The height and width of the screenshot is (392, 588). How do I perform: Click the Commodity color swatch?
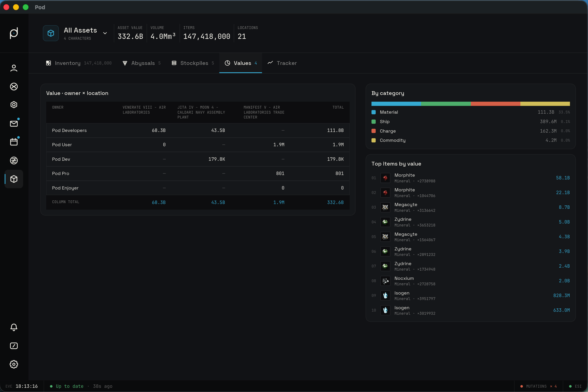374,141
